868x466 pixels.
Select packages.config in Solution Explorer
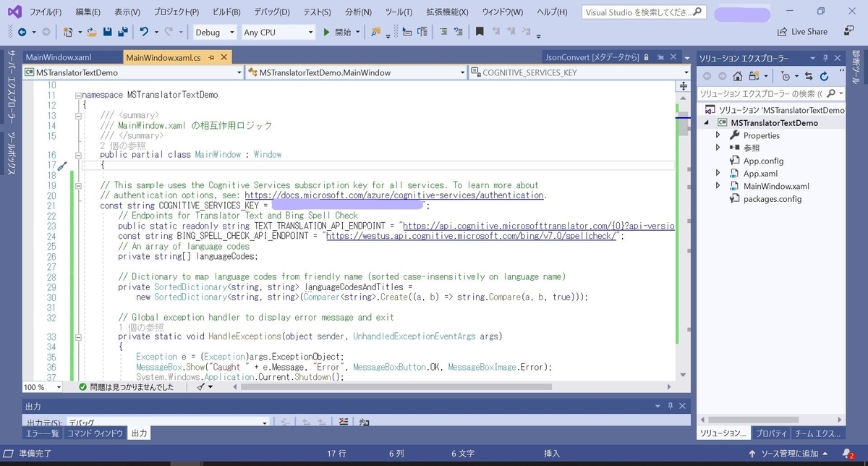[772, 199]
